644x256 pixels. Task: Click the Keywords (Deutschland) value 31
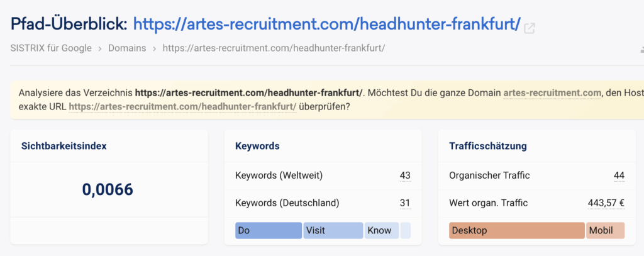(x=405, y=203)
